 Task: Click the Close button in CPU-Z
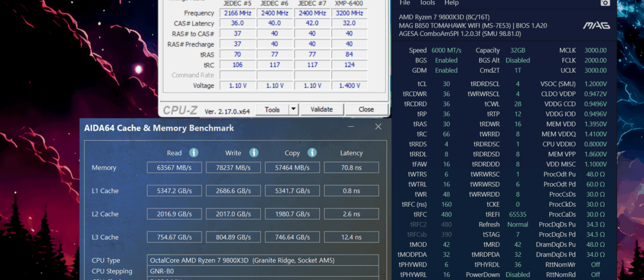[x=366, y=109]
